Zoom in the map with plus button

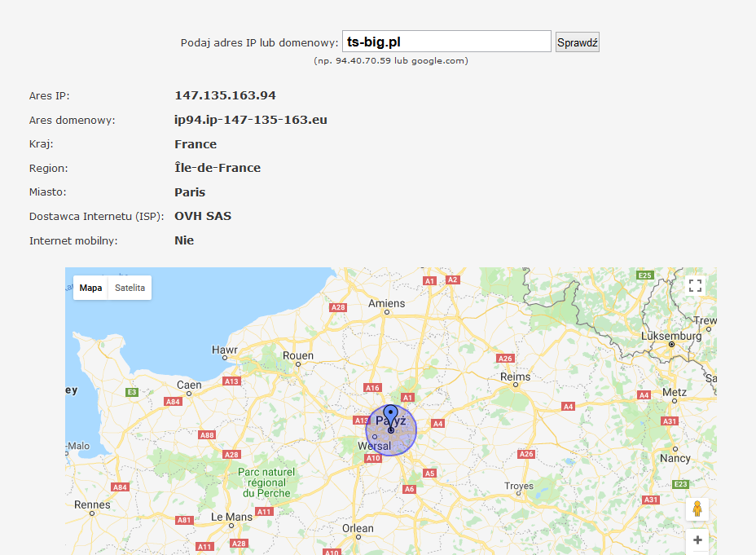697,540
